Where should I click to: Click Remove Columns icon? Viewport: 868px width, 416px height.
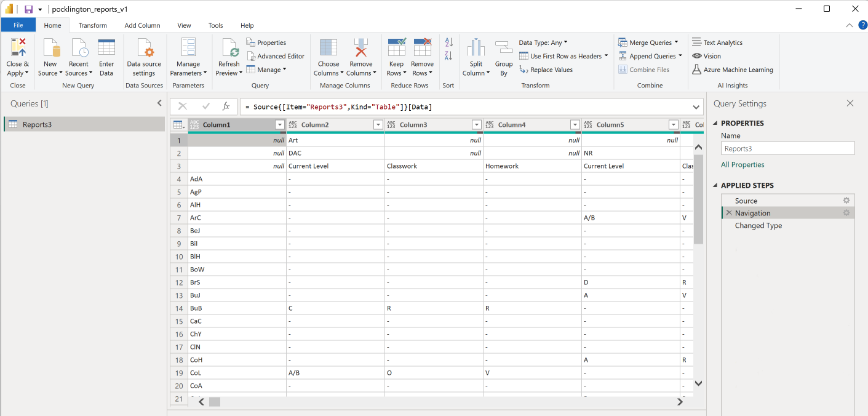(x=361, y=48)
